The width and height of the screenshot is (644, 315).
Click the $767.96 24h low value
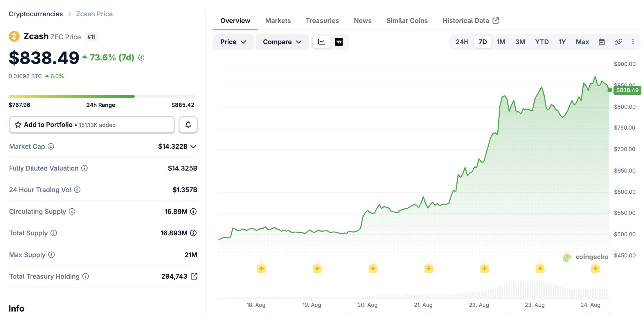click(x=19, y=105)
